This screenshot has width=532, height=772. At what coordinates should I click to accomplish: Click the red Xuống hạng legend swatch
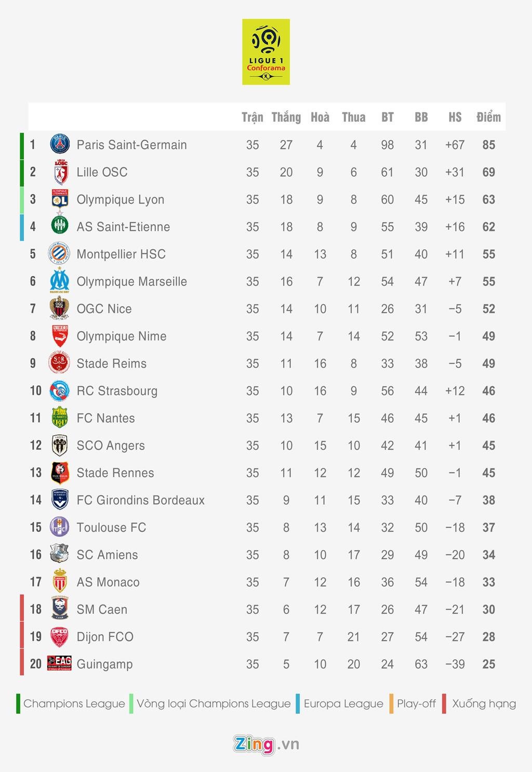click(444, 703)
